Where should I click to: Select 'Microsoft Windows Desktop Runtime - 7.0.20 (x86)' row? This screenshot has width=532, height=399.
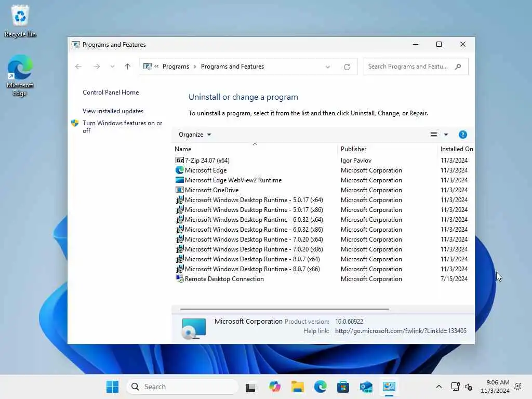(x=324, y=249)
